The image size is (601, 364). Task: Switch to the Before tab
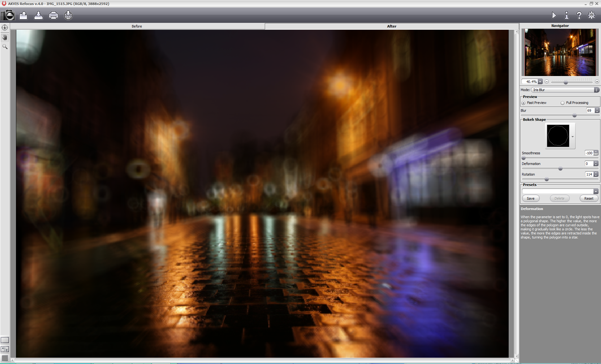pyautogui.click(x=137, y=26)
